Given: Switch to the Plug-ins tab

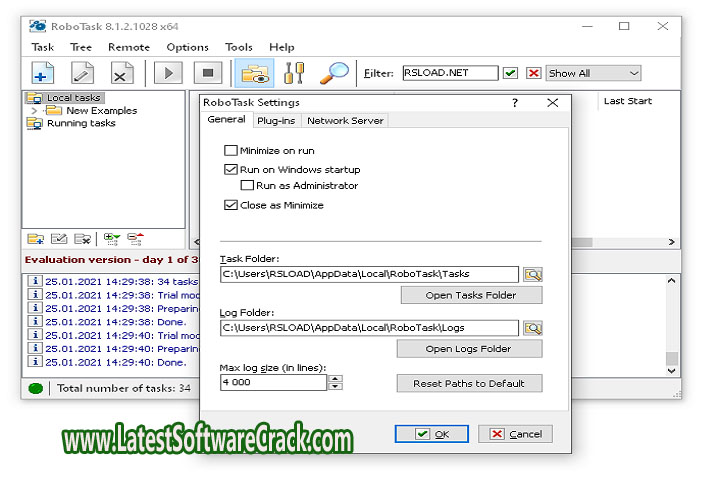Looking at the screenshot, I should (x=276, y=121).
